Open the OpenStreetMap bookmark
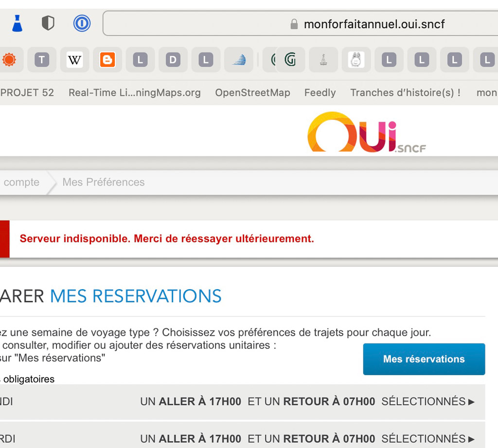The width and height of the screenshot is (498, 448). pos(252,93)
